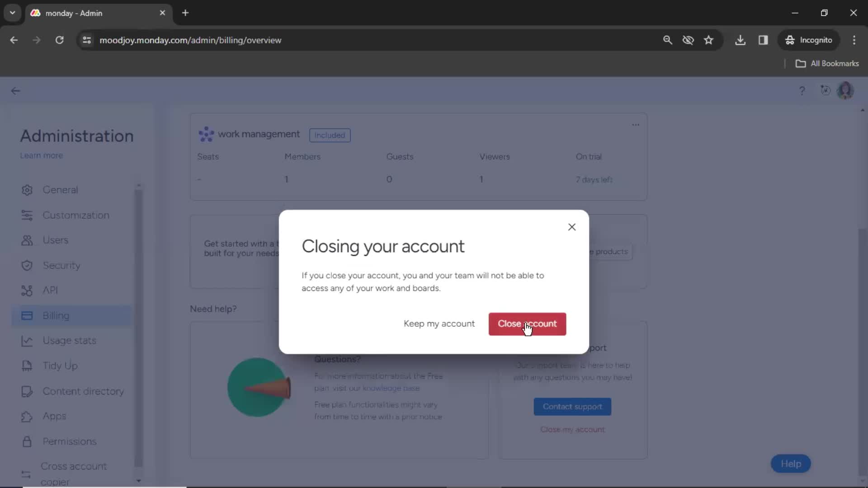Viewport: 868px width, 488px height.
Task: Open the Customization settings
Action: [x=75, y=215]
